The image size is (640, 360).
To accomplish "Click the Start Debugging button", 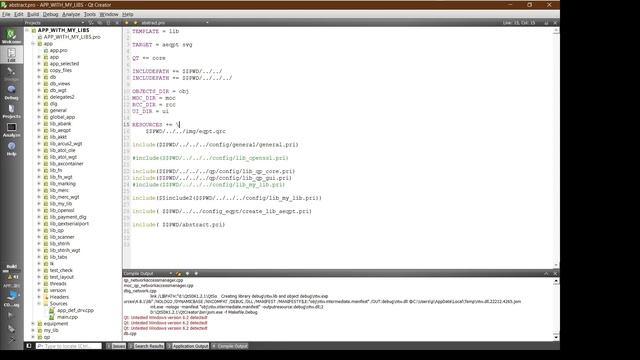I will pos(11,328).
